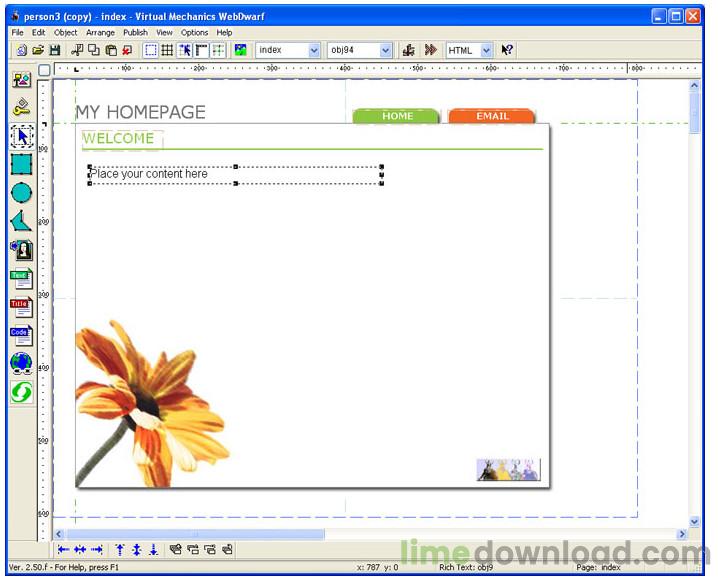Click the Title object tool icon

[x=21, y=307]
